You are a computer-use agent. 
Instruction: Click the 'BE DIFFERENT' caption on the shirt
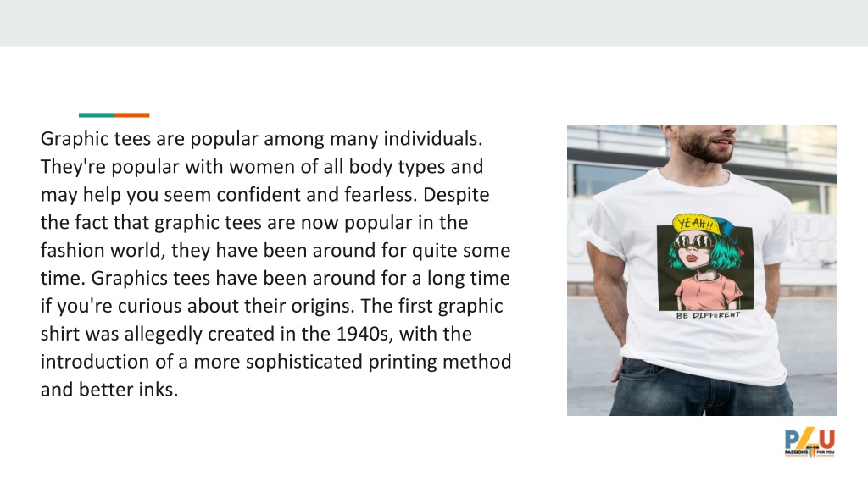[x=708, y=315]
